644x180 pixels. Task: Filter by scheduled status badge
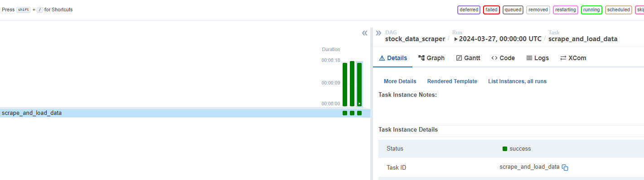[618, 9]
